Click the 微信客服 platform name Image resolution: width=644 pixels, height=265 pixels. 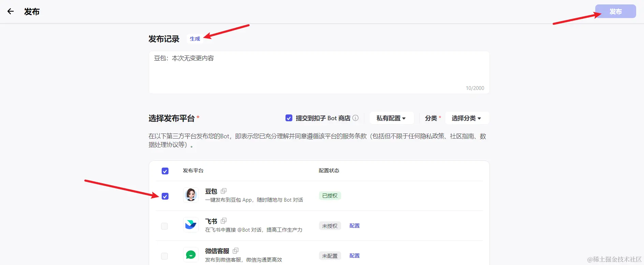(217, 251)
